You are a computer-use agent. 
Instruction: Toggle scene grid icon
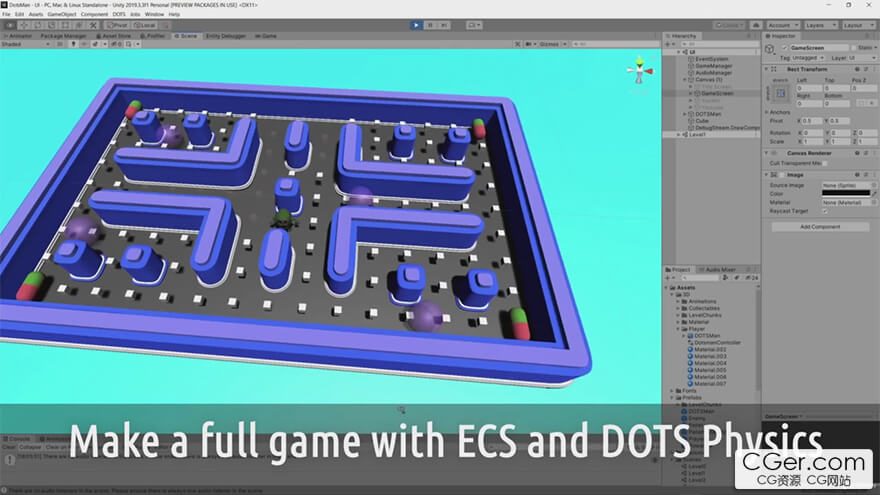click(129, 44)
